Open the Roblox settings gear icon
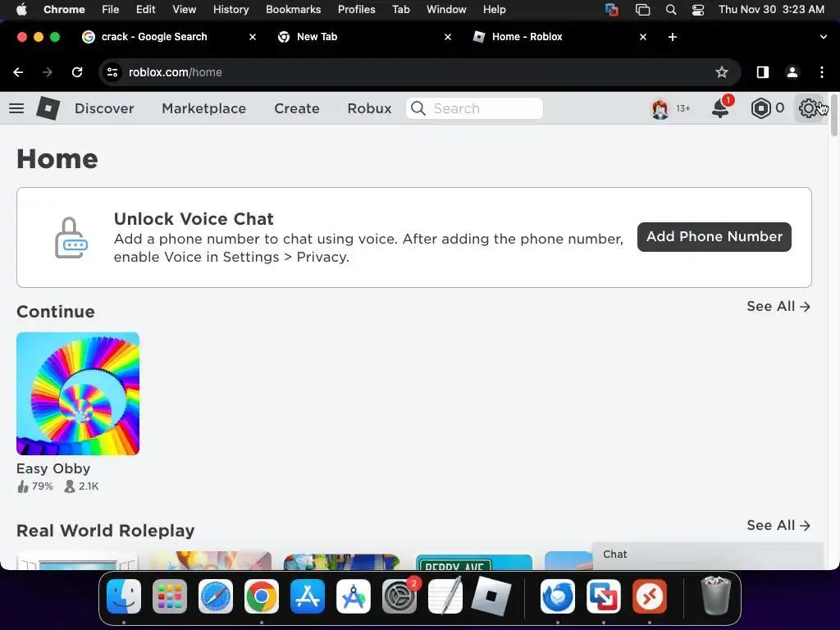 coord(808,108)
